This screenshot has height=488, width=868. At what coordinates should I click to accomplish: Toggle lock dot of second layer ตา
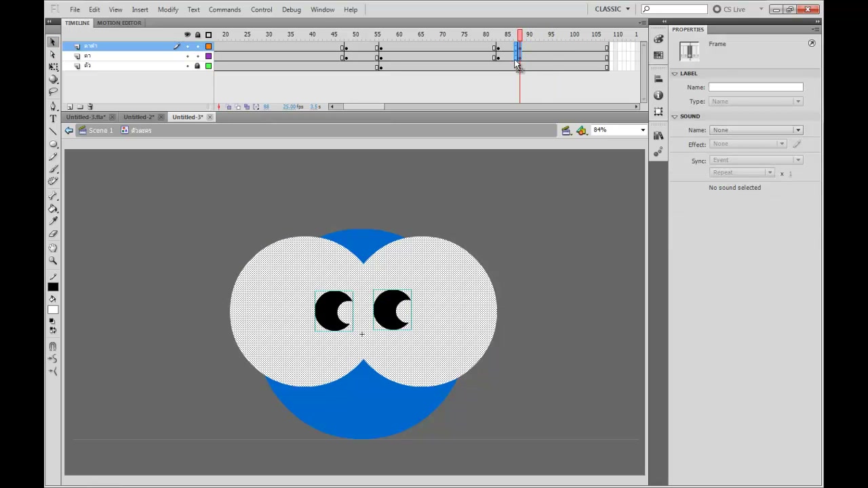pos(197,56)
